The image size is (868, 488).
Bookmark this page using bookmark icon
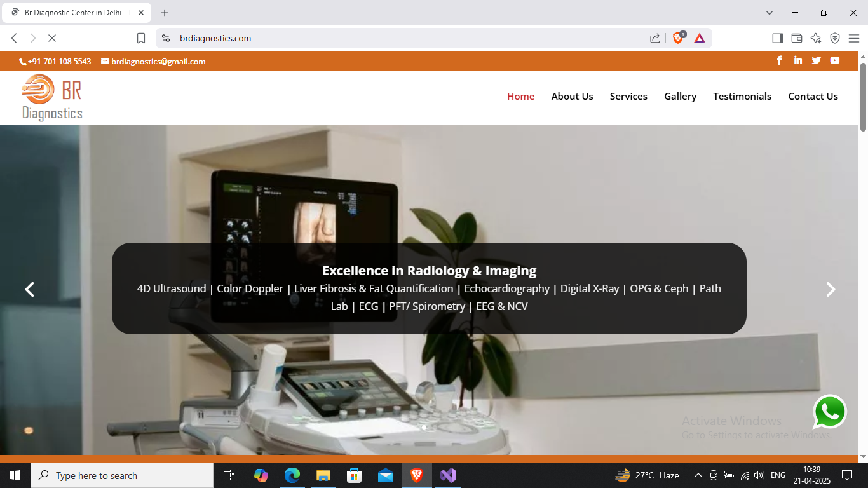coord(141,38)
